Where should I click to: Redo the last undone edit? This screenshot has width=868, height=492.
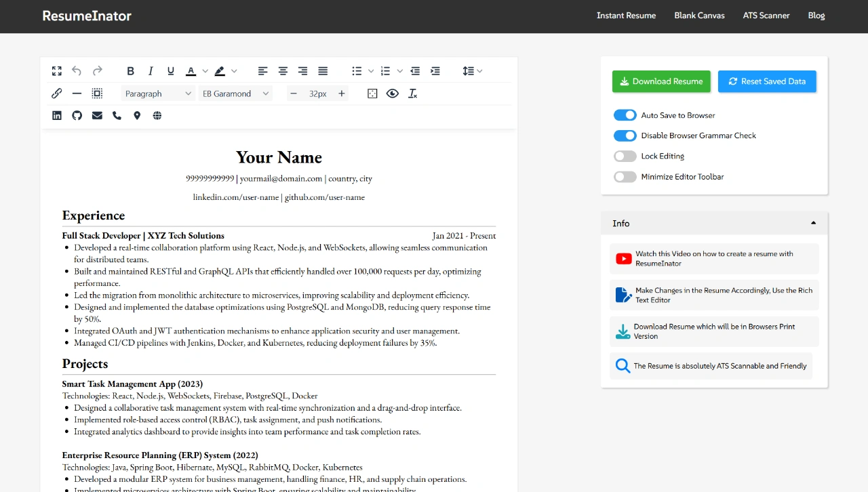(98, 71)
